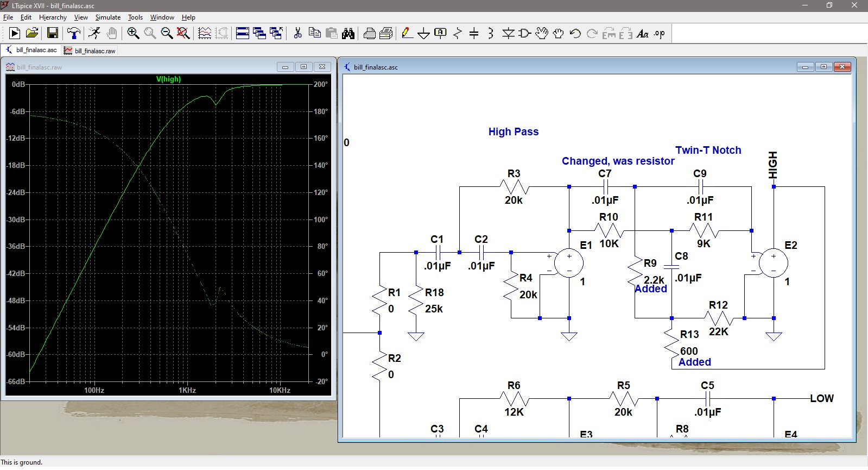Click the Halt simulation hand icon

point(112,34)
